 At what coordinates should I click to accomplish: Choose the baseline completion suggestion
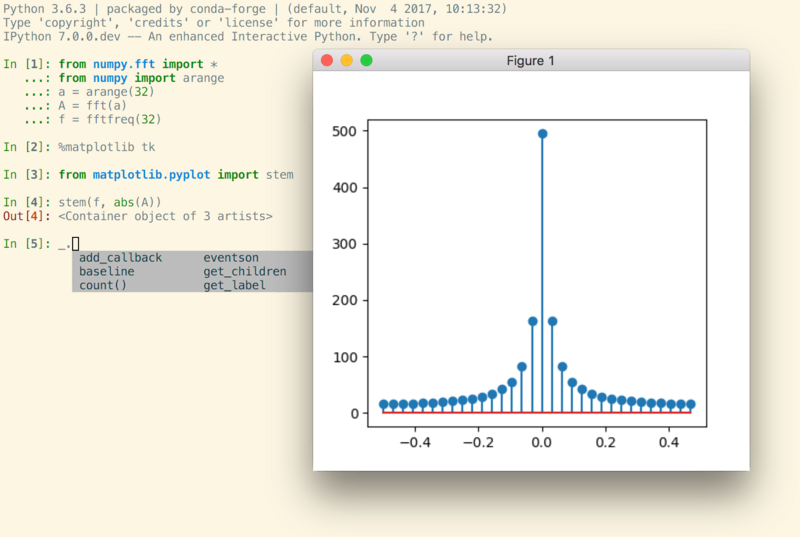[107, 271]
